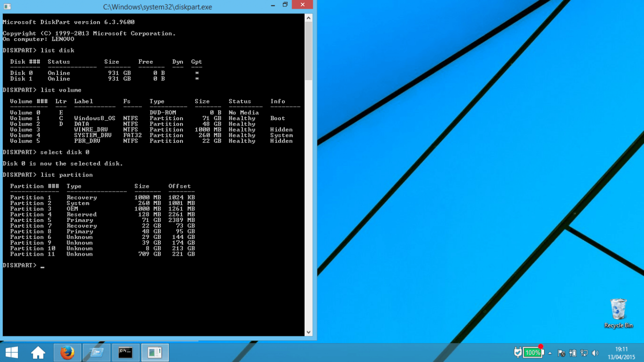The width and height of the screenshot is (644, 362).
Task: Open the blue window taskbar app
Action: point(97,353)
